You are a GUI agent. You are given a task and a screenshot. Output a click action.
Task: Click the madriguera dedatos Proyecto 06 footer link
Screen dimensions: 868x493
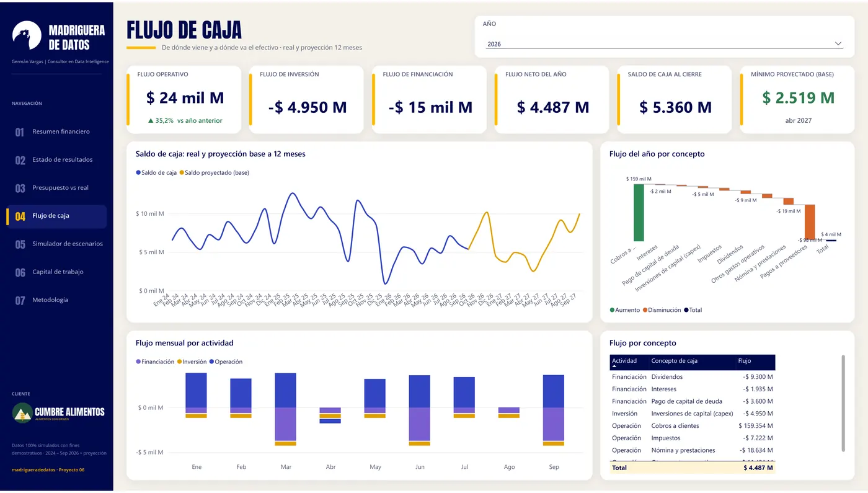pos(48,470)
